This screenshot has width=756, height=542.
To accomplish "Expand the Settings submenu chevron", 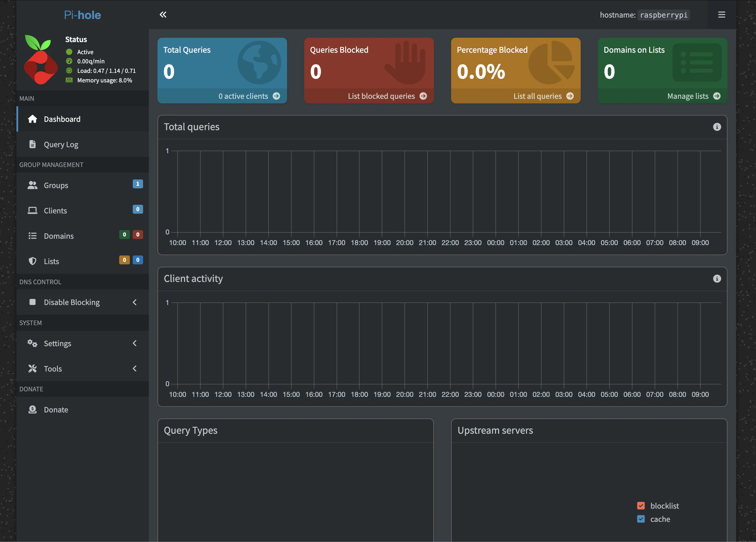I will [135, 343].
